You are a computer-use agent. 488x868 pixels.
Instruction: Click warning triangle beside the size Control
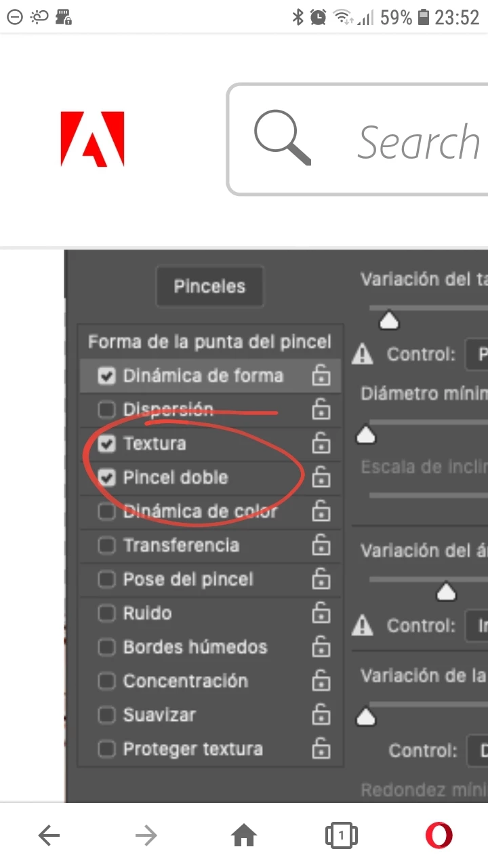click(363, 354)
